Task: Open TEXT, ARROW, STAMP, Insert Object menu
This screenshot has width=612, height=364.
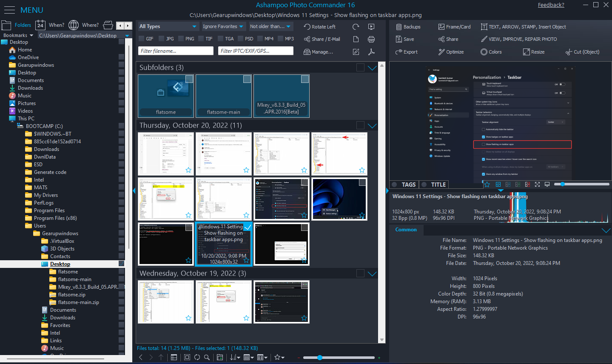Action: click(524, 27)
